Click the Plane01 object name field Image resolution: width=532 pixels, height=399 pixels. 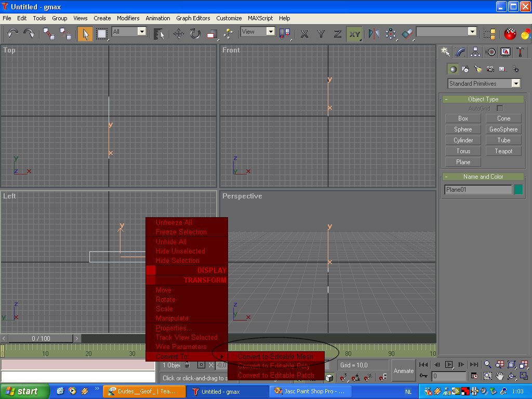pyautogui.click(x=478, y=190)
